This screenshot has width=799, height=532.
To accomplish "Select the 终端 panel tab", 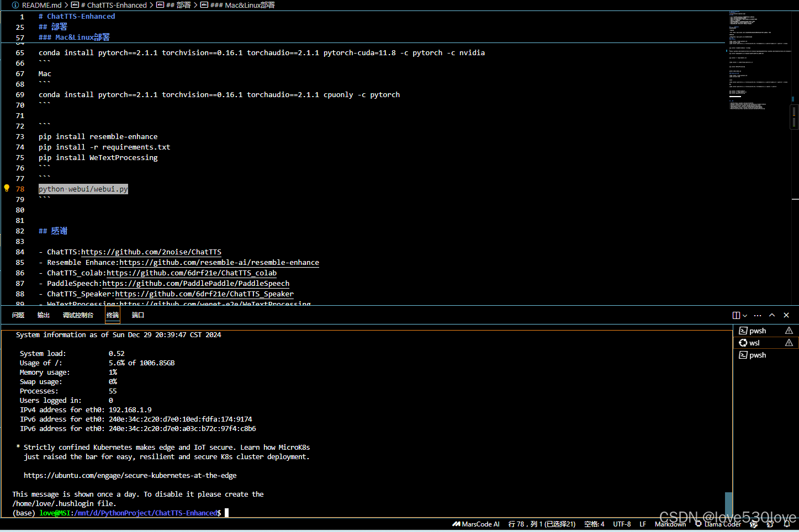I will (113, 315).
